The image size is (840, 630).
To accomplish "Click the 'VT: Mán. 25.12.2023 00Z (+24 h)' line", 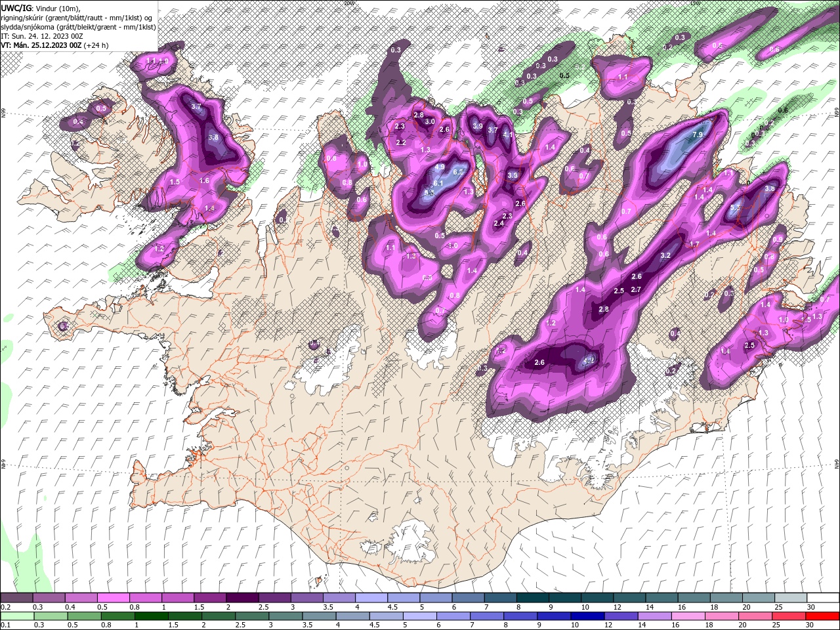I will [x=55, y=45].
